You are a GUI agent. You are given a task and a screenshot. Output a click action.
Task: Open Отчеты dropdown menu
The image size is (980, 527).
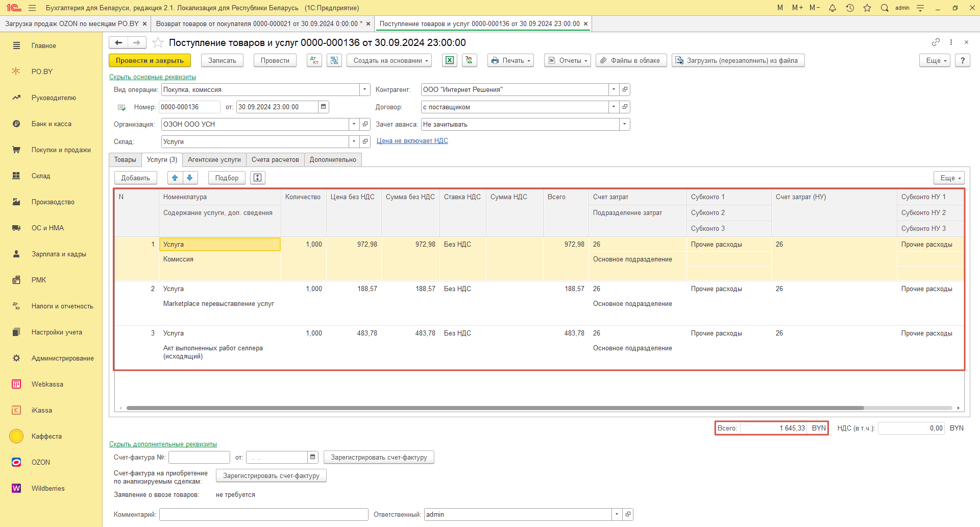568,60
